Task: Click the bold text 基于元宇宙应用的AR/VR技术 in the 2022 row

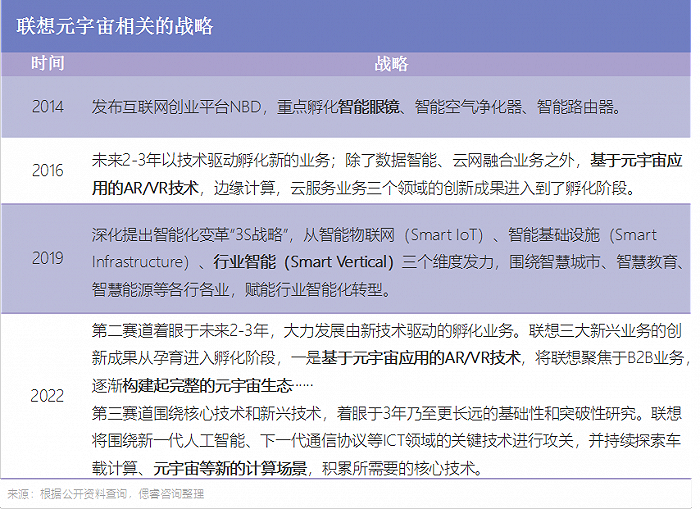Action: (x=421, y=358)
